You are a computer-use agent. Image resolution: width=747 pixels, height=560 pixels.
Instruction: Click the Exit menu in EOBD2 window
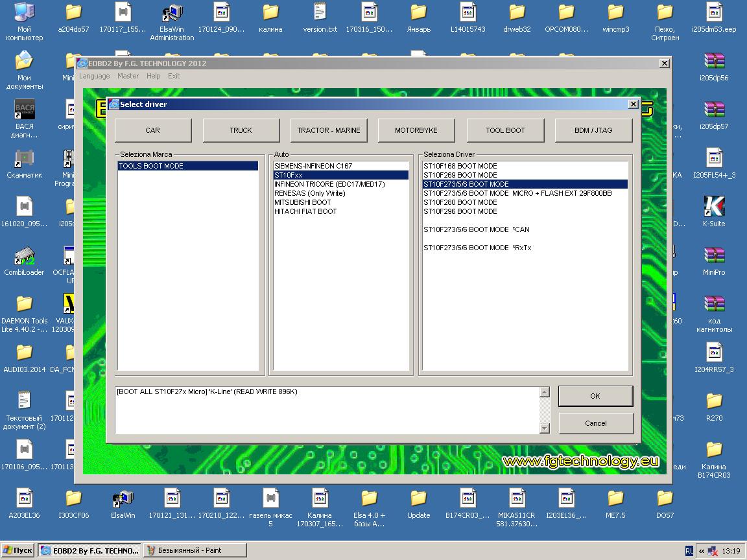(174, 76)
